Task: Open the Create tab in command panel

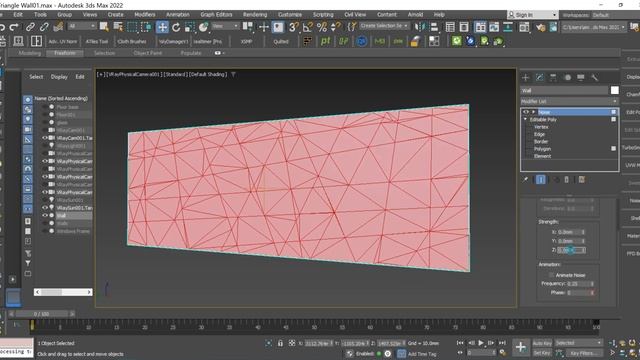Action: [526, 77]
